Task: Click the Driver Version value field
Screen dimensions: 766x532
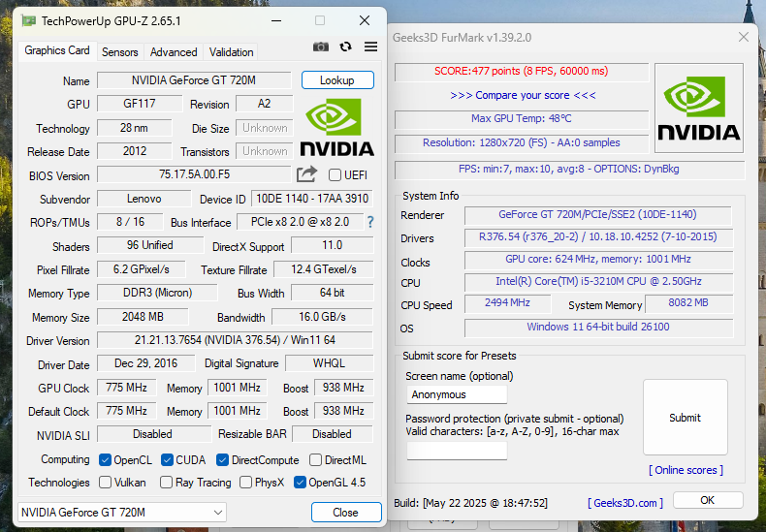Action: click(x=235, y=340)
